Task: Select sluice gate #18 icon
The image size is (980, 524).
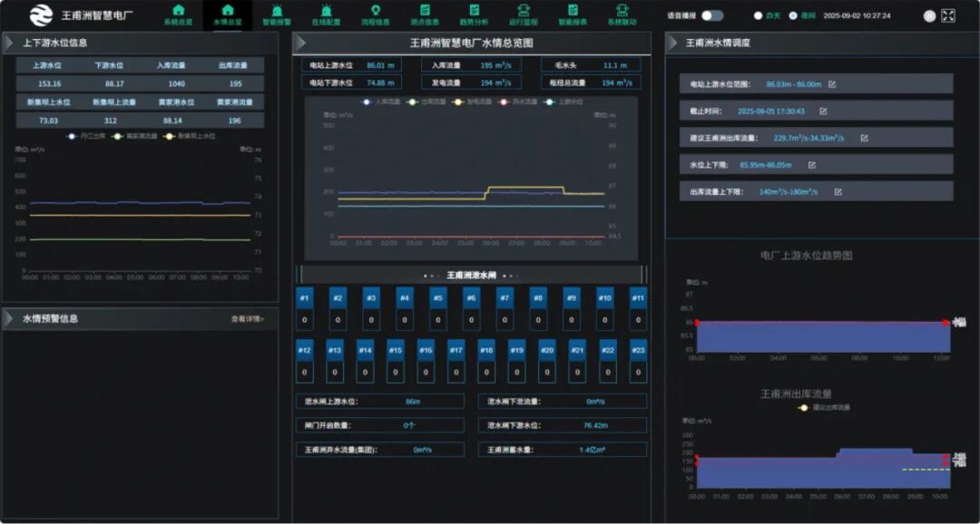Action: pos(486,350)
